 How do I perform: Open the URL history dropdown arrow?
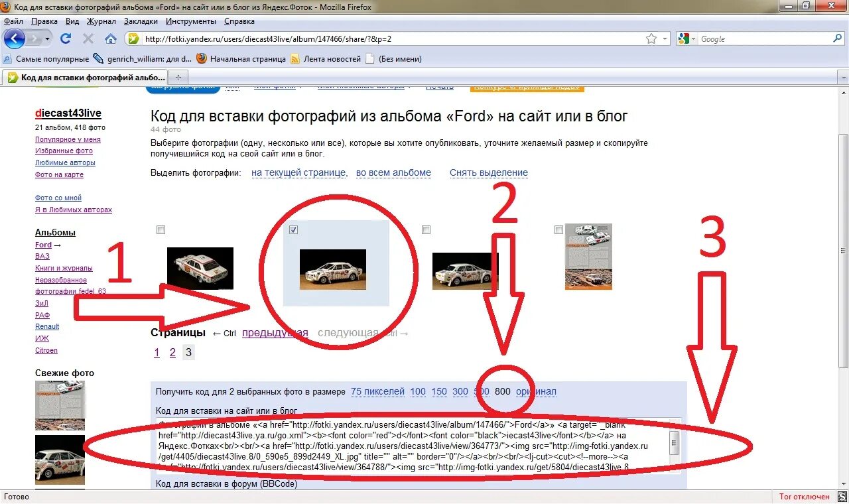665,39
